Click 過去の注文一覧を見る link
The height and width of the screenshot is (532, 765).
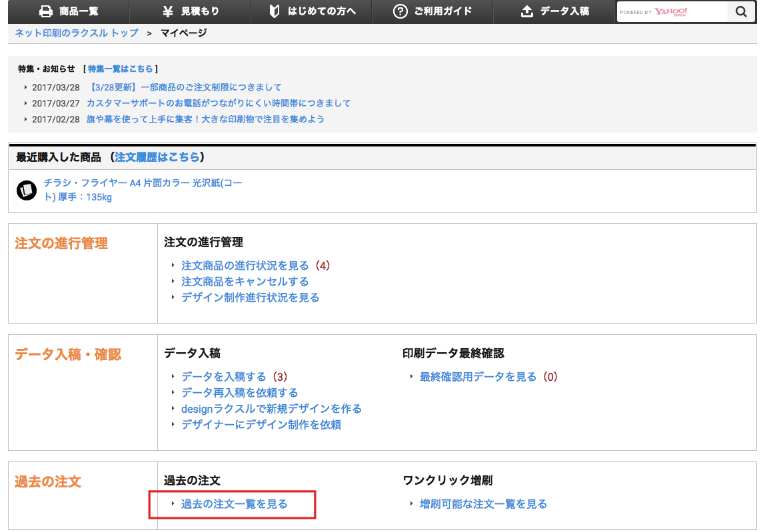[234, 504]
